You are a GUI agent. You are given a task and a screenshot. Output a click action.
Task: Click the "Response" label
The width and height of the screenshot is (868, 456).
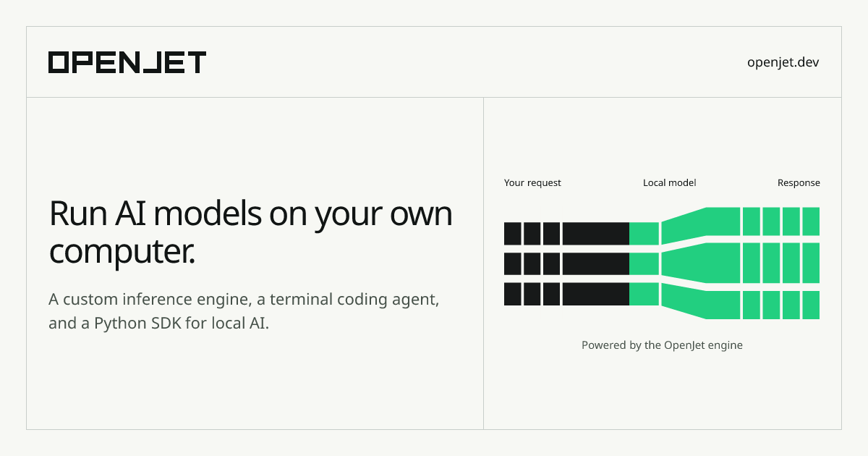point(799,183)
